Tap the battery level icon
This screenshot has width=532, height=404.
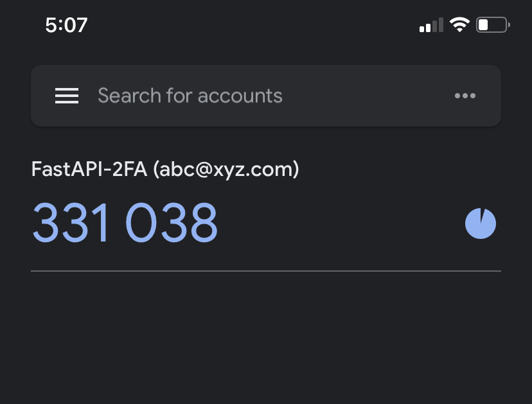pos(493,26)
